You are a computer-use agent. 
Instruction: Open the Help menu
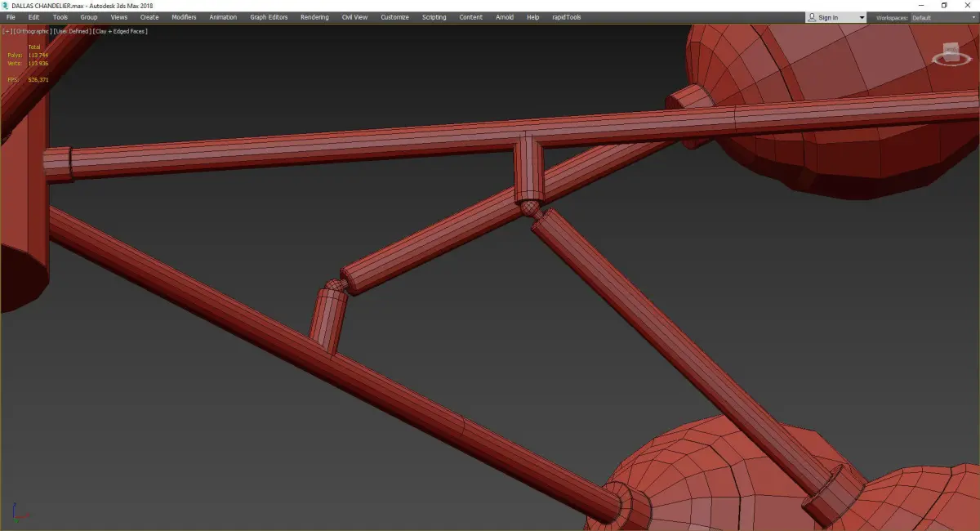(532, 17)
